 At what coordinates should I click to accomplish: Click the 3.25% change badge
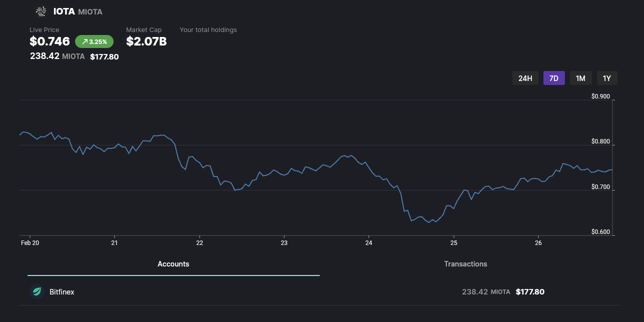[94, 41]
